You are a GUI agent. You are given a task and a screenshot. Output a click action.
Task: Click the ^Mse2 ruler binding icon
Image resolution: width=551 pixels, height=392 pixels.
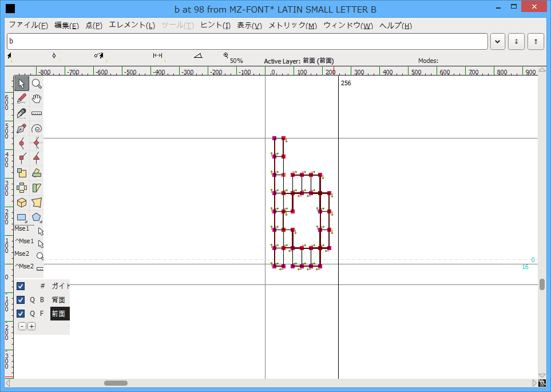pos(40,269)
